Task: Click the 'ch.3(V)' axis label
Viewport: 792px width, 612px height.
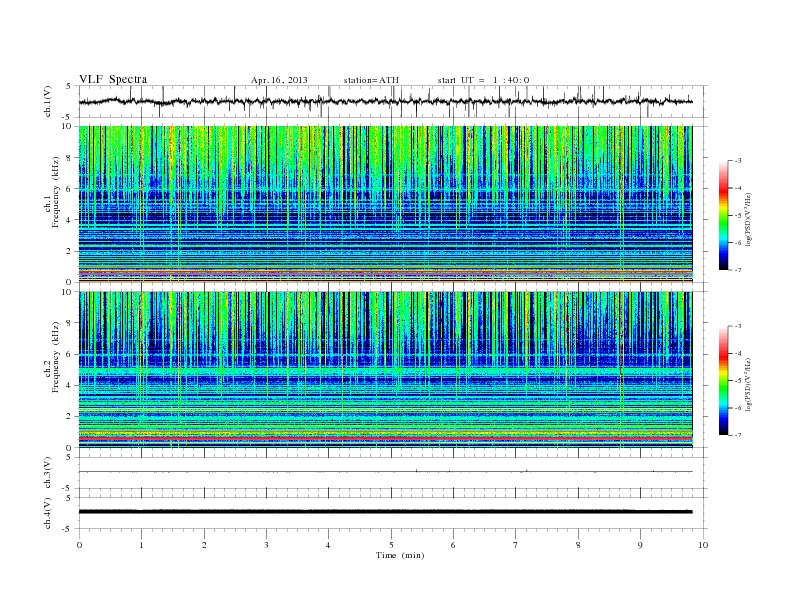Action: coord(48,473)
